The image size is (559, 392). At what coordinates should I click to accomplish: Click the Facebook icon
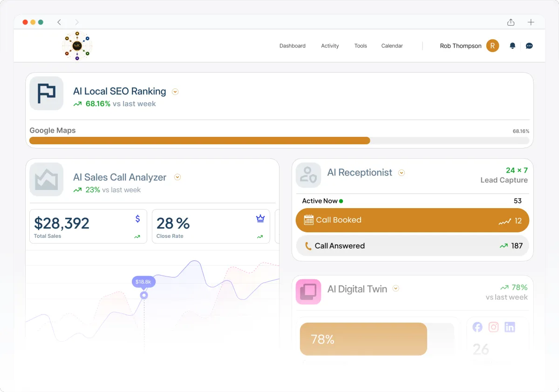coord(477,327)
